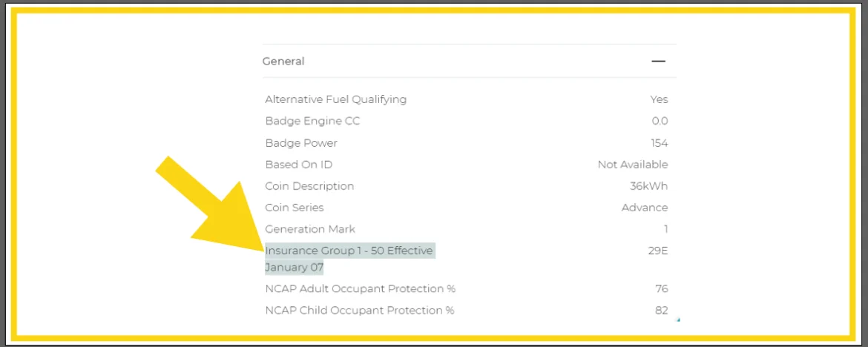Click the Advance coin series value
This screenshot has height=347, width=868.
coord(645,208)
